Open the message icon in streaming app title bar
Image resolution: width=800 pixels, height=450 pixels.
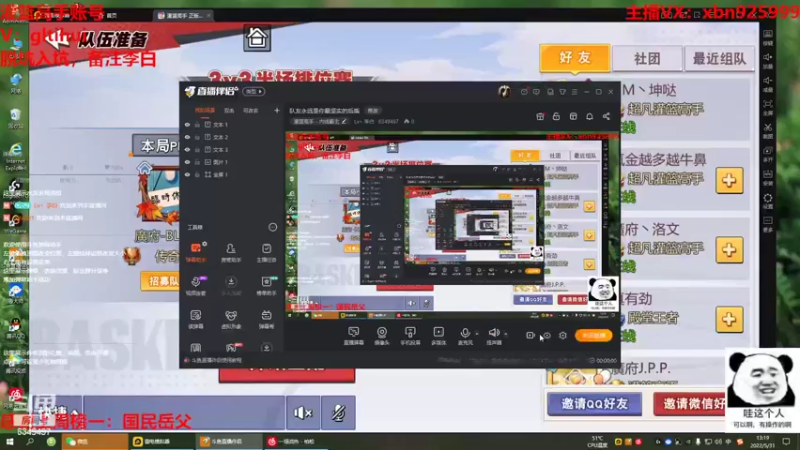click(536, 92)
